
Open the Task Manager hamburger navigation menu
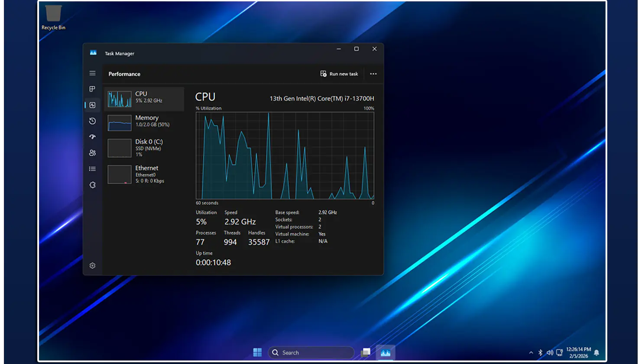coord(92,73)
